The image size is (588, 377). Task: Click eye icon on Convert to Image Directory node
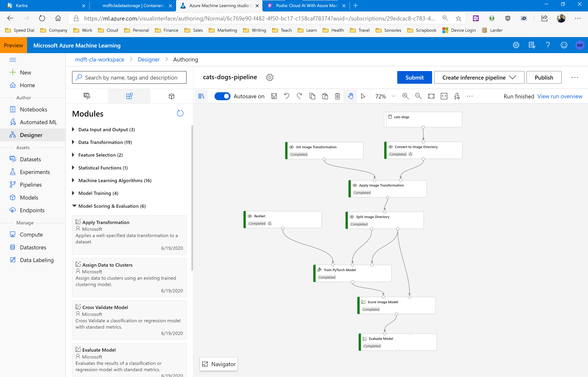(390, 147)
